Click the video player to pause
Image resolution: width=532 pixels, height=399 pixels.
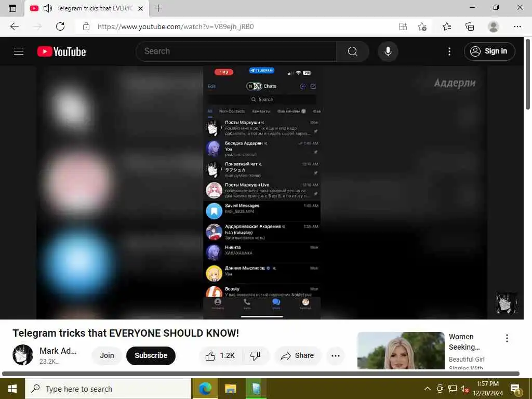click(261, 192)
